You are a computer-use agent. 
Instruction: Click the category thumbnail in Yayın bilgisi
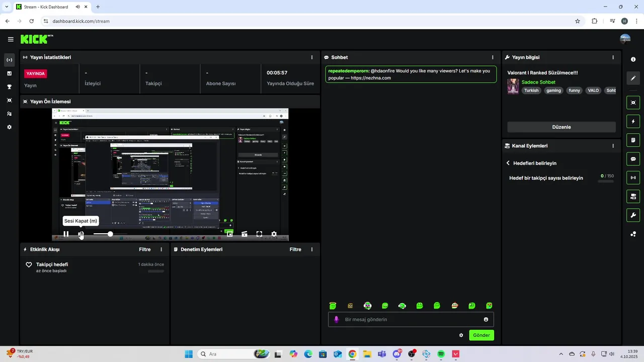(513, 86)
